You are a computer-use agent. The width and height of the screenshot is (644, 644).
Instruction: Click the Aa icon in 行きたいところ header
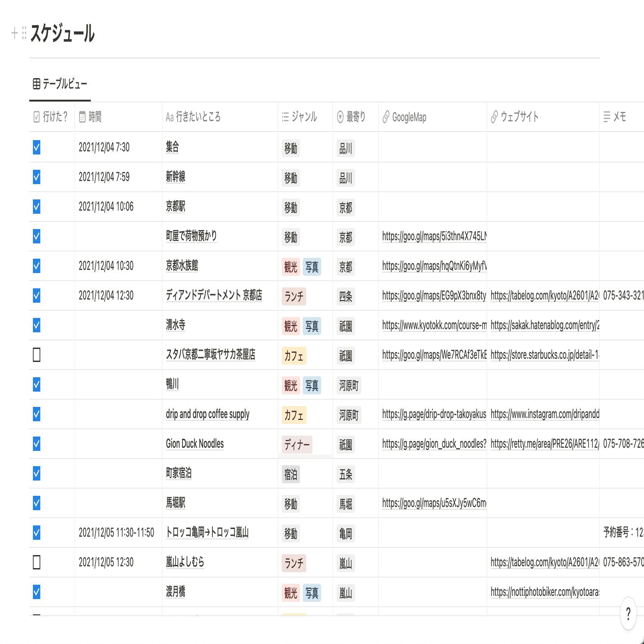[170, 117]
